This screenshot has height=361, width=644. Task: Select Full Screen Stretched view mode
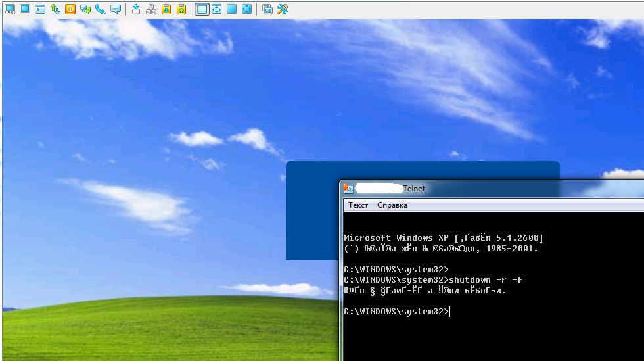(x=247, y=9)
